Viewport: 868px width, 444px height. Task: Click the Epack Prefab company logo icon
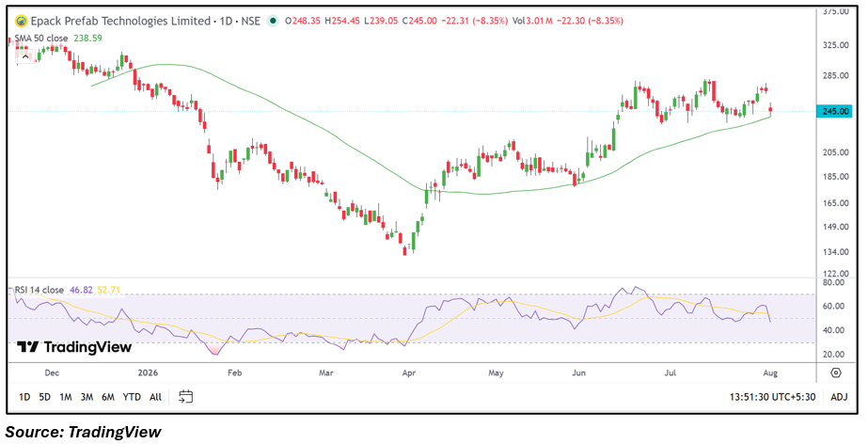(21, 21)
